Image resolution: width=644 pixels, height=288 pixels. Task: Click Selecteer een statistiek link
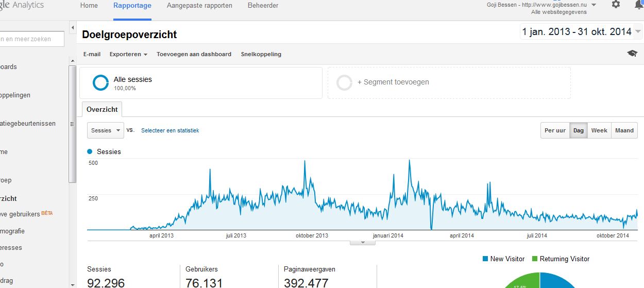tap(170, 130)
